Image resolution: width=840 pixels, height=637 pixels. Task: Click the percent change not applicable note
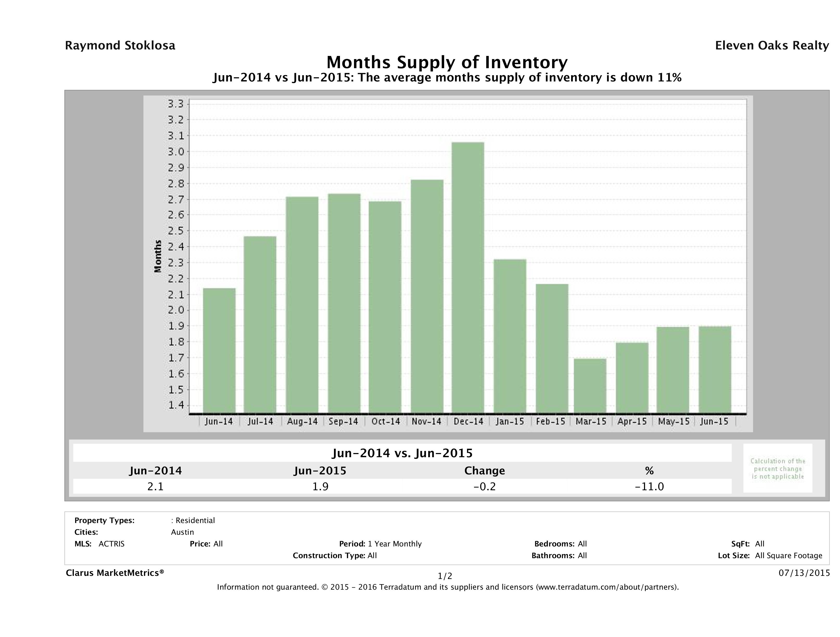(x=777, y=468)
